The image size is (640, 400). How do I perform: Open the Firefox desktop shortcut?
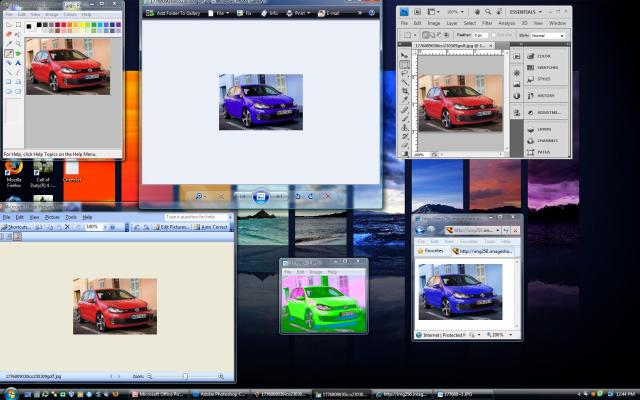13,173
